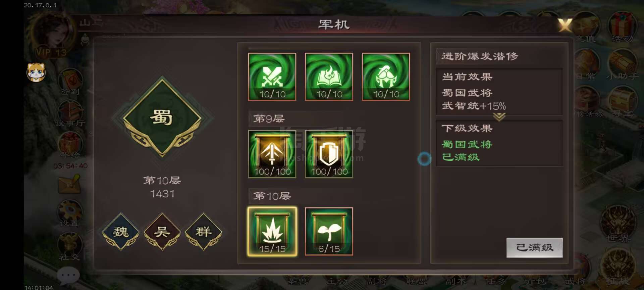Switch to the 吴 faction tab
The image size is (644, 290).
[x=162, y=232]
